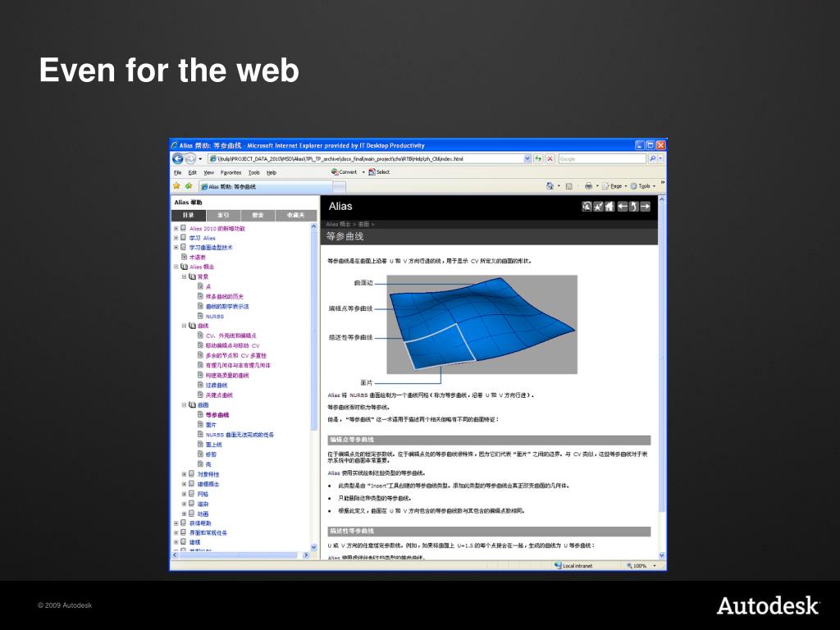The height and width of the screenshot is (630, 840).
Task: Click the Select toolbar button
Action: point(379,172)
